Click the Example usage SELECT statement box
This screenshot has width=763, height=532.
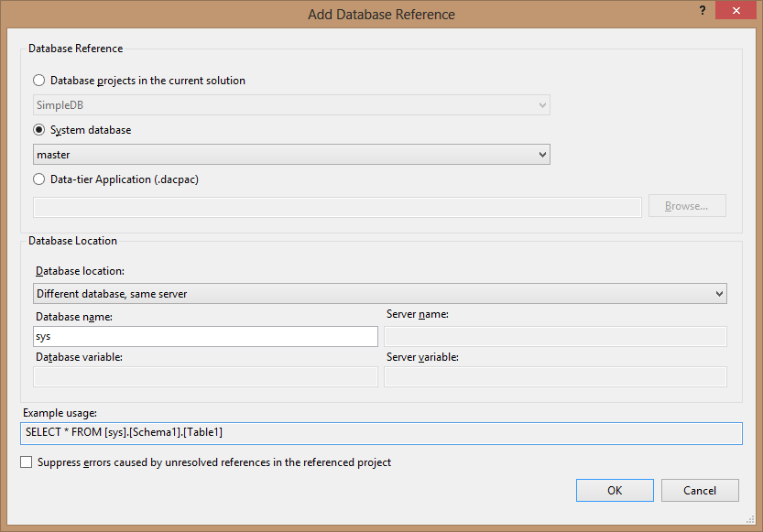(381, 432)
